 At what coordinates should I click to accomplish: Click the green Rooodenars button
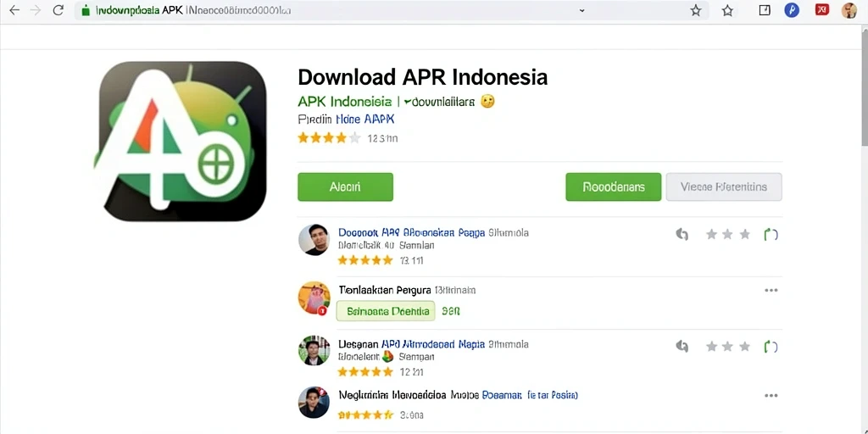pos(614,187)
